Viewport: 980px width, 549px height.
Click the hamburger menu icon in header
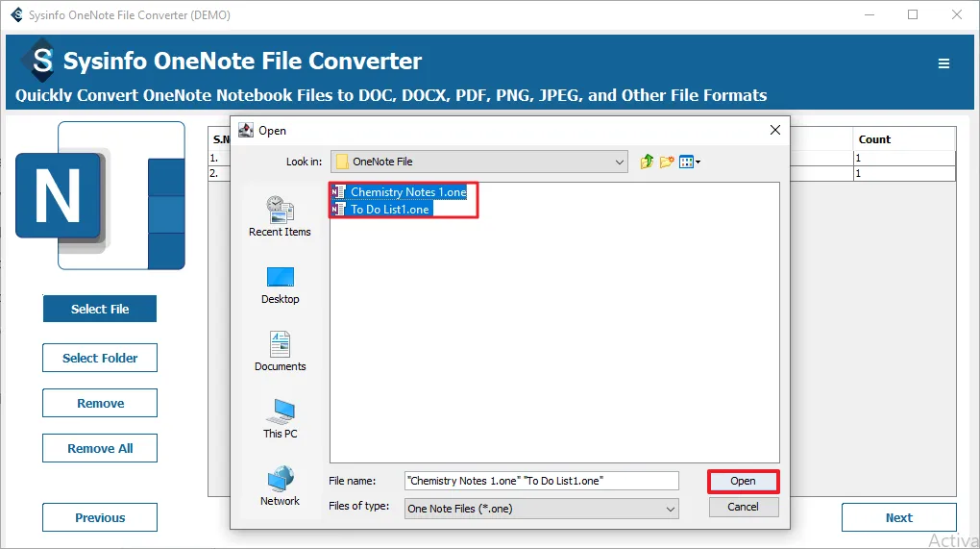click(943, 63)
